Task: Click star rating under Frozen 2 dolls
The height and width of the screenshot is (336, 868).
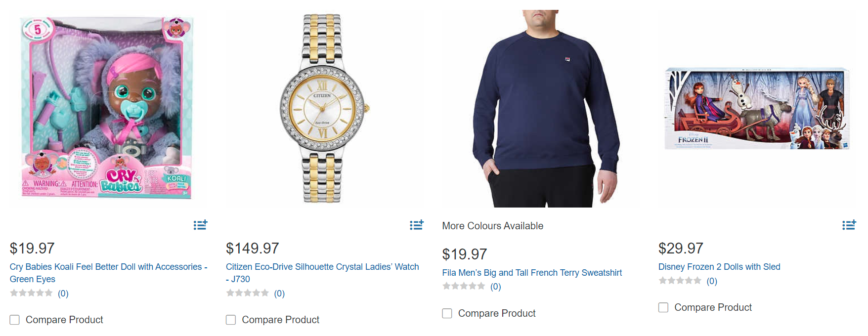Action: pos(680,281)
